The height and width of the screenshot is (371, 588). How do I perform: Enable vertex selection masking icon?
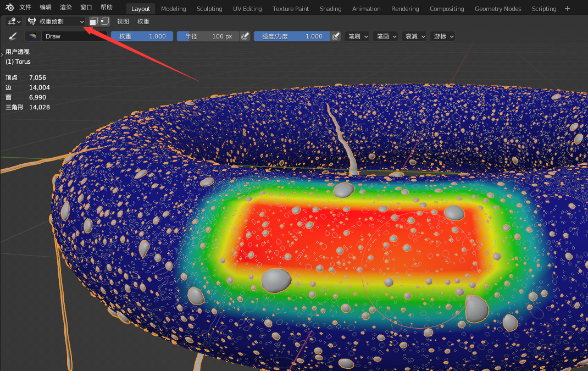coord(104,21)
